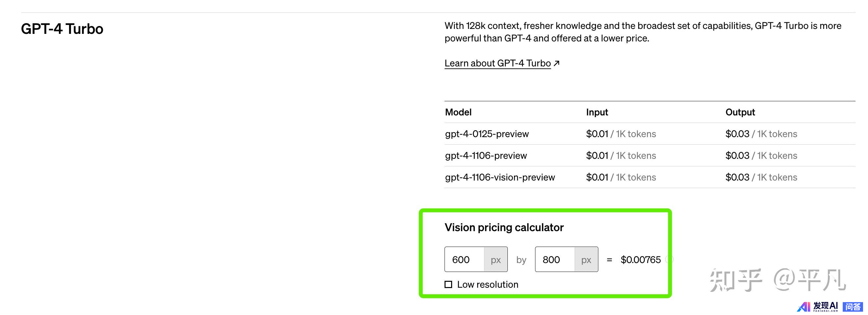Click the gpt-4-1106-vision-preview model name

click(x=500, y=177)
